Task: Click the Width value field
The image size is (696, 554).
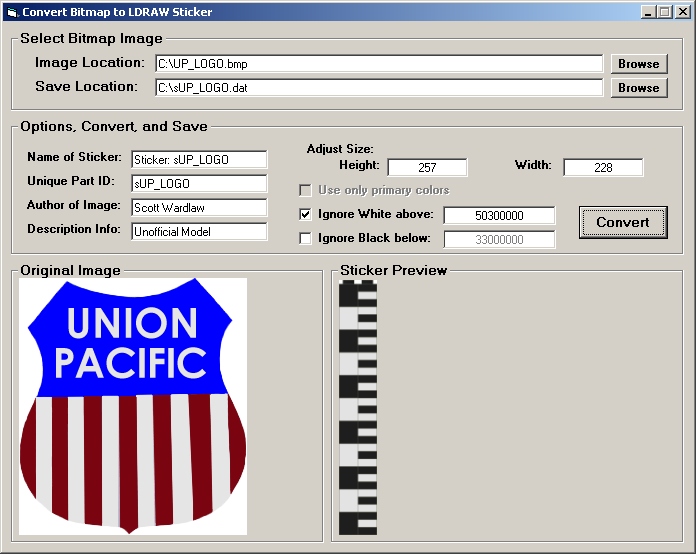Action: (603, 167)
